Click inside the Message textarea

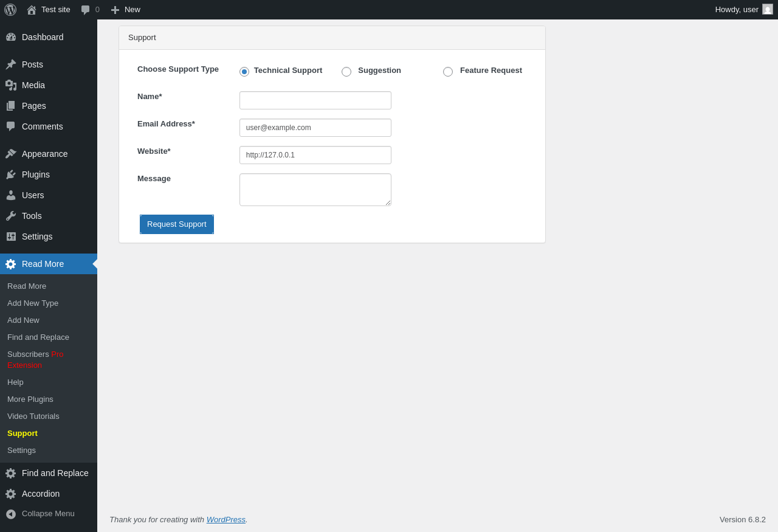[x=315, y=190]
